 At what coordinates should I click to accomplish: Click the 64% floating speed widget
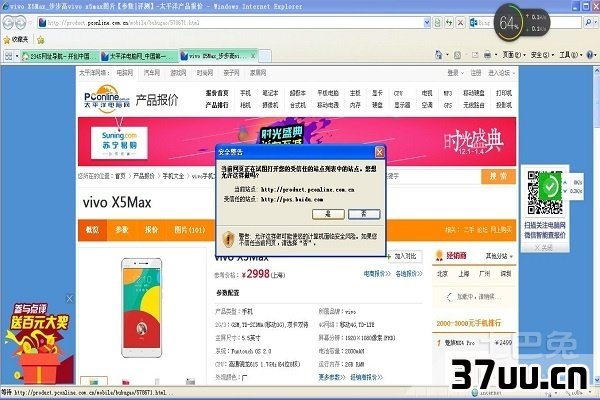pos(522,23)
